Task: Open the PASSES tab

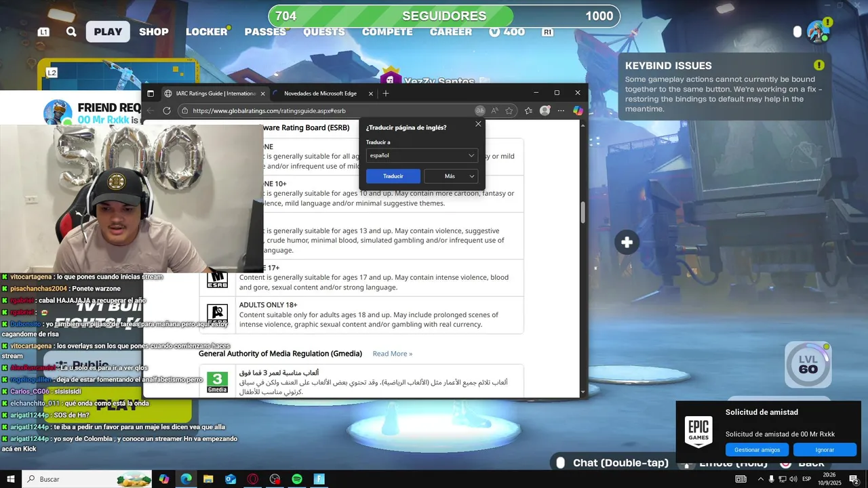Action: [265, 32]
